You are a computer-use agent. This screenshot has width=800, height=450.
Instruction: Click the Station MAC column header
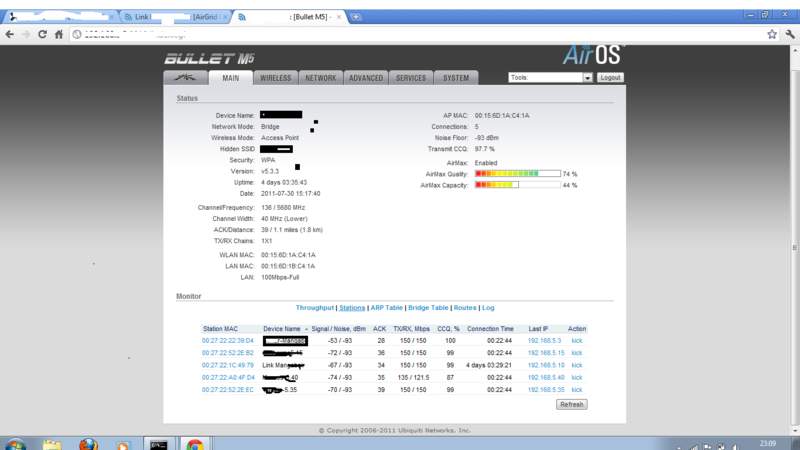[220, 329]
